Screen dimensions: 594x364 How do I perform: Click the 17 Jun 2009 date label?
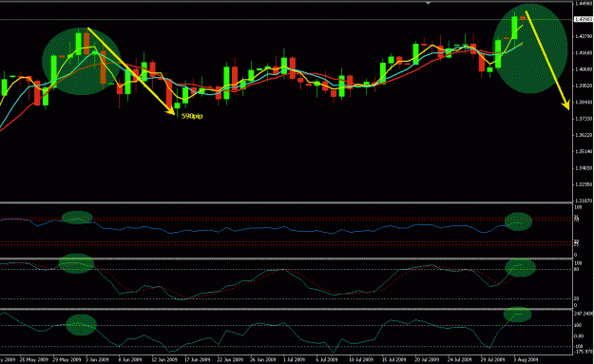point(197,359)
